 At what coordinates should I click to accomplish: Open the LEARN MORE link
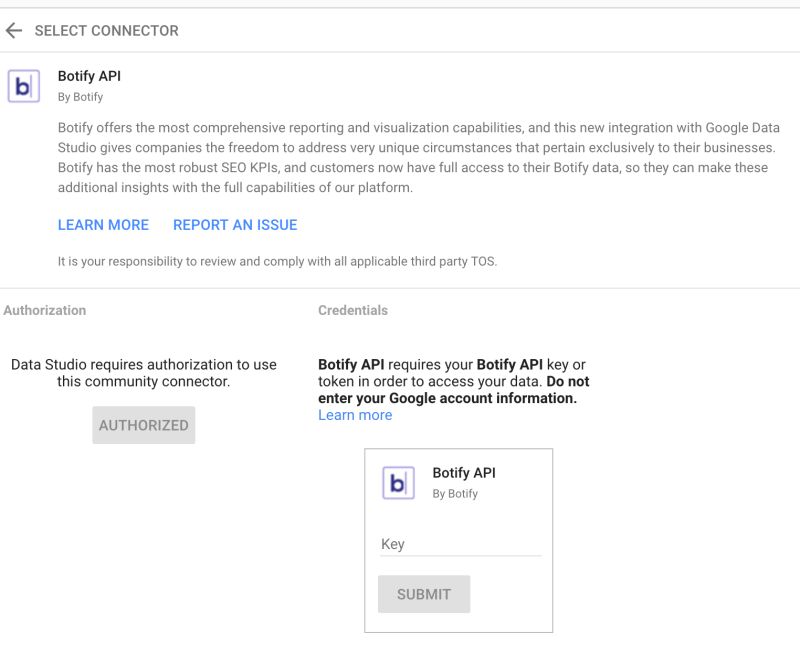[x=103, y=225]
